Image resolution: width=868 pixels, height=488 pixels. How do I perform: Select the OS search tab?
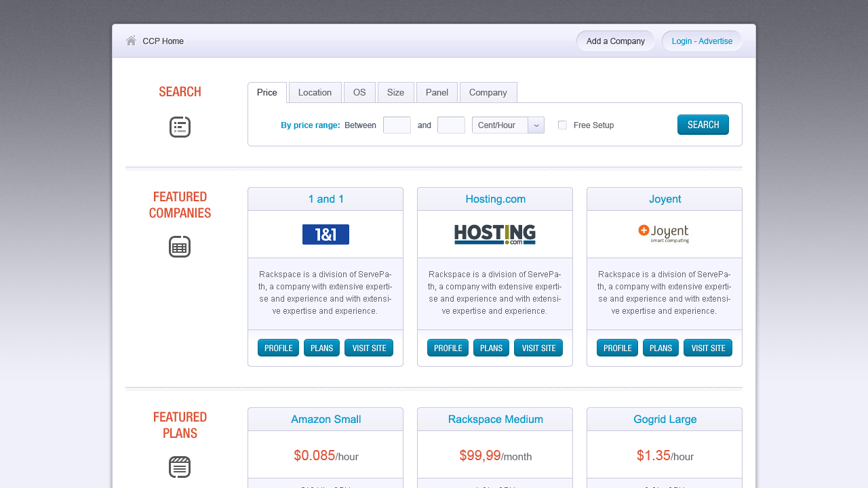(359, 92)
